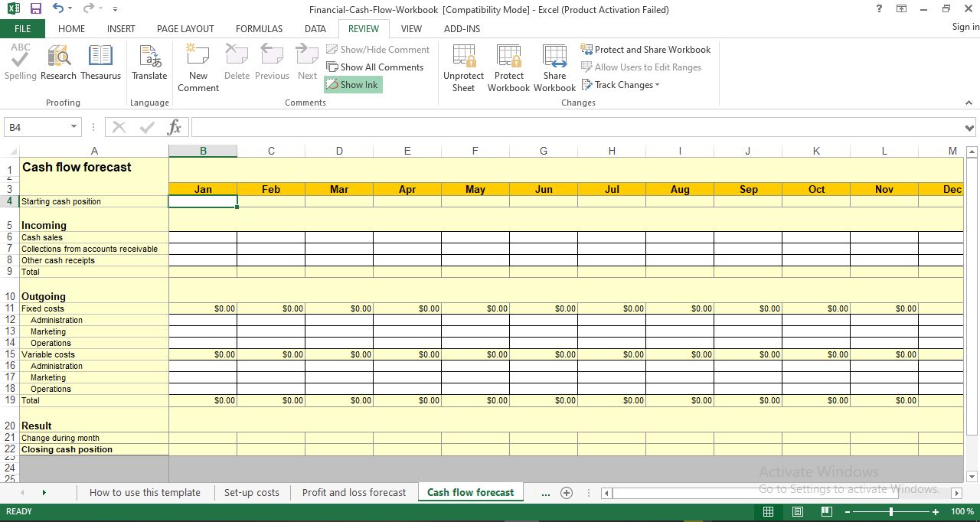Viewport: 980px width, 522px height.
Task: Go to the Previous comment
Action: (272, 63)
